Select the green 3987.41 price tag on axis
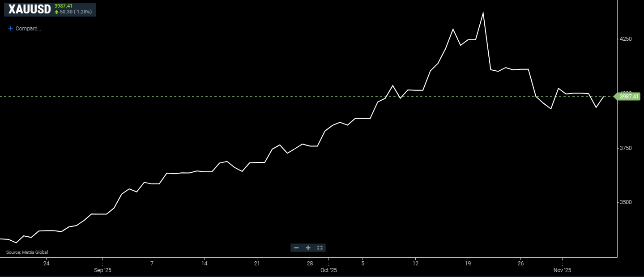644x277 pixels. (629, 96)
